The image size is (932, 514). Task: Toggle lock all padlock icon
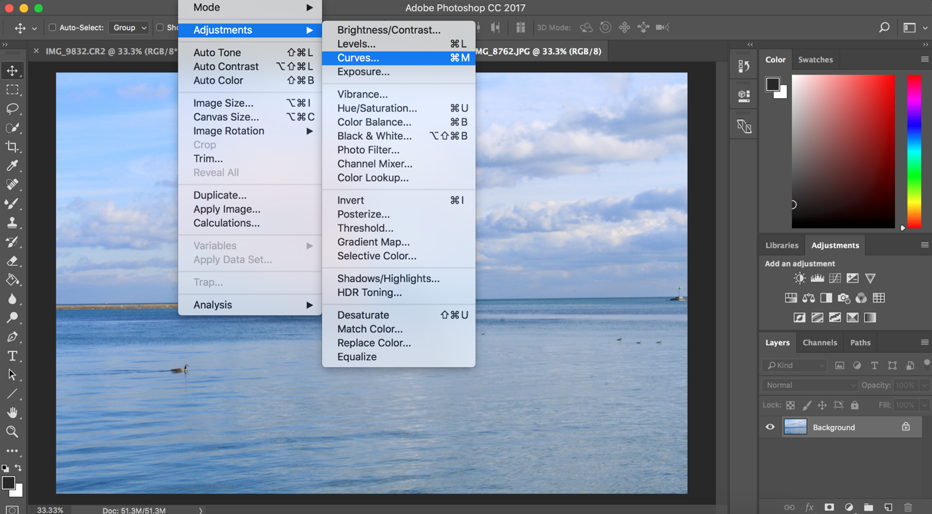(x=855, y=405)
